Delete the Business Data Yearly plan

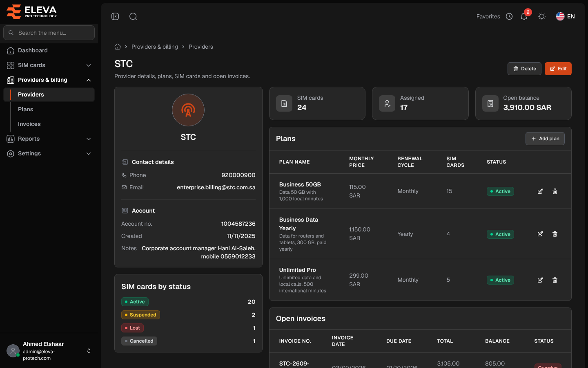555,234
